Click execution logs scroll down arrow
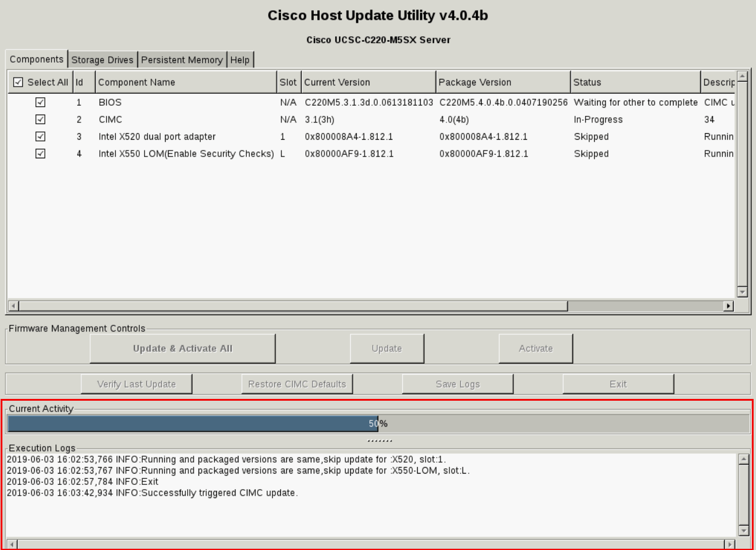Viewport: 756px width, 550px height. (743, 530)
